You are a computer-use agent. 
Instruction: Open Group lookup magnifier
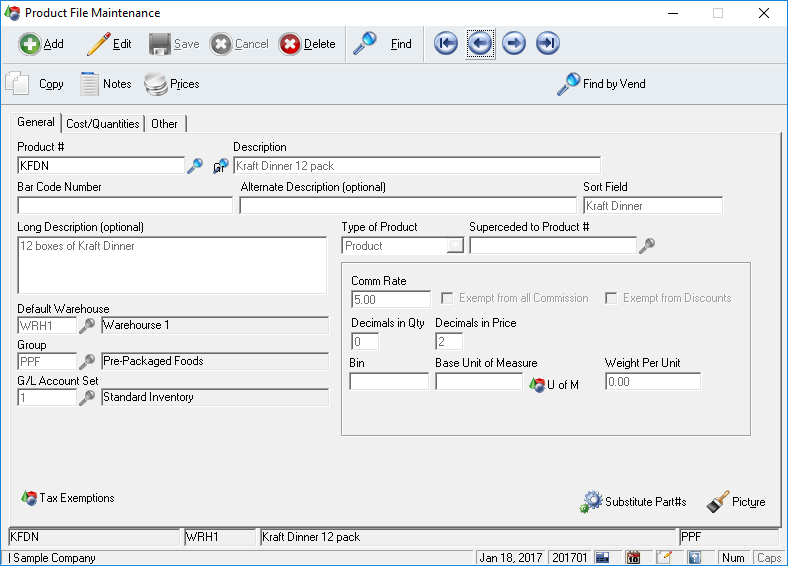coord(87,361)
